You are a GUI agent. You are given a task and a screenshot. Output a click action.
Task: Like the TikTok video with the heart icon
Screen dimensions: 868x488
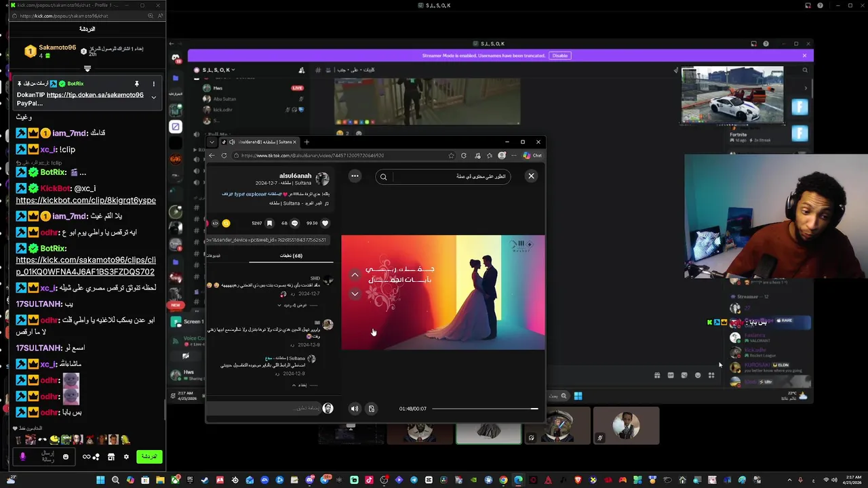(325, 223)
